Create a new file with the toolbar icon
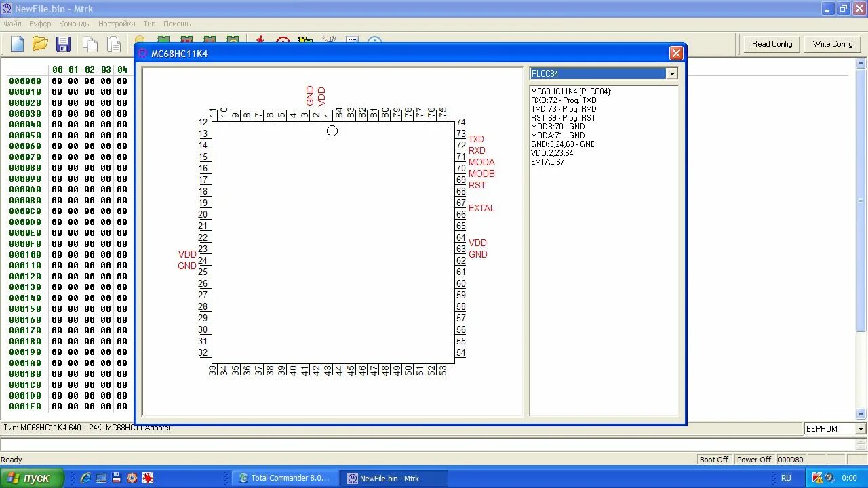868x488 pixels. click(17, 44)
